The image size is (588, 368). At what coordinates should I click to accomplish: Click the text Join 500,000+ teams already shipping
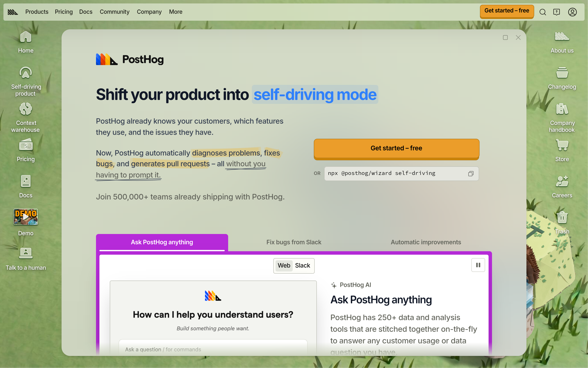click(x=190, y=197)
